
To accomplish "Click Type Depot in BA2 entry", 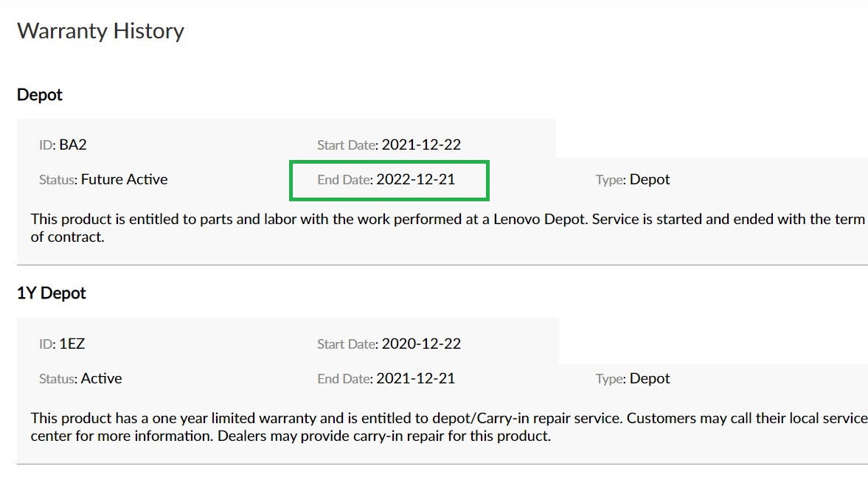I will [649, 179].
